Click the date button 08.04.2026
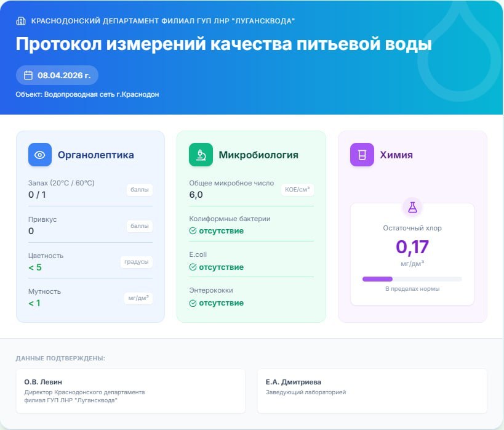 (x=55, y=75)
